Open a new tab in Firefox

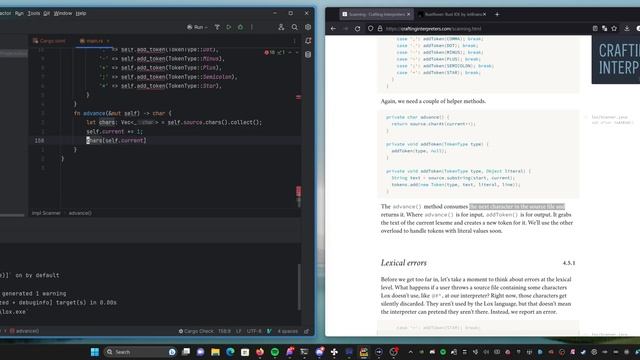(497, 14)
